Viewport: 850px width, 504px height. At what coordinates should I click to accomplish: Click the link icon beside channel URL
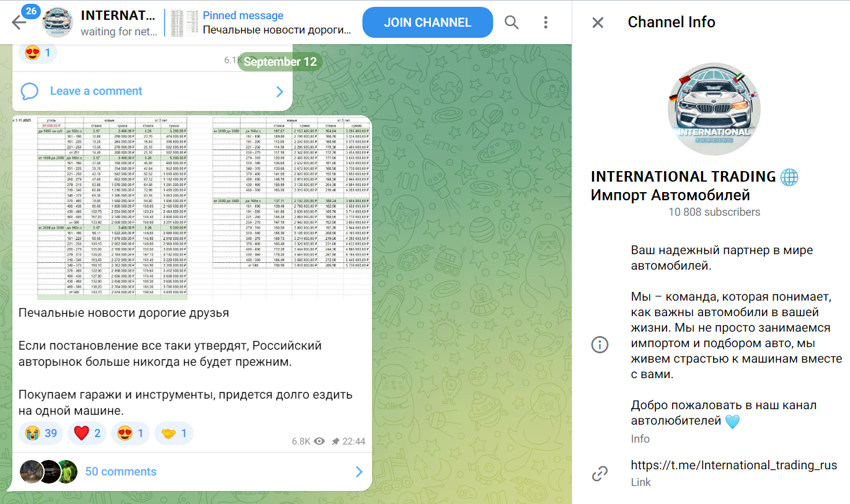tap(600, 474)
